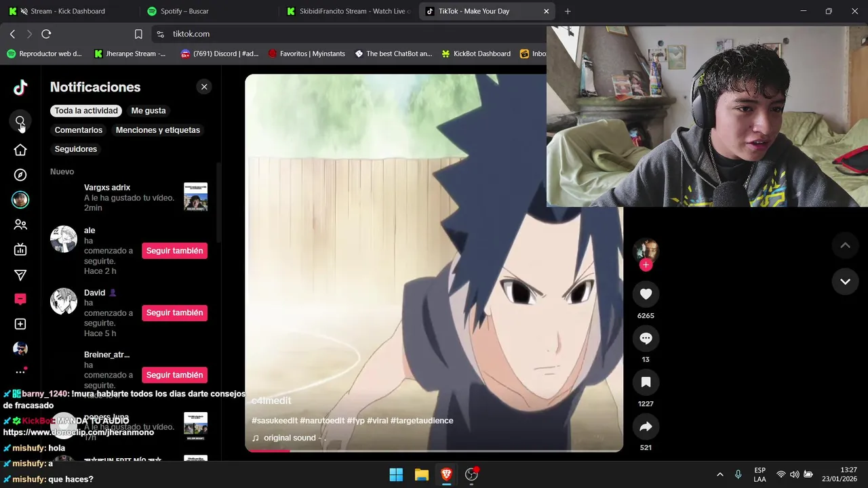Close the TikTok browser tab

(547, 12)
